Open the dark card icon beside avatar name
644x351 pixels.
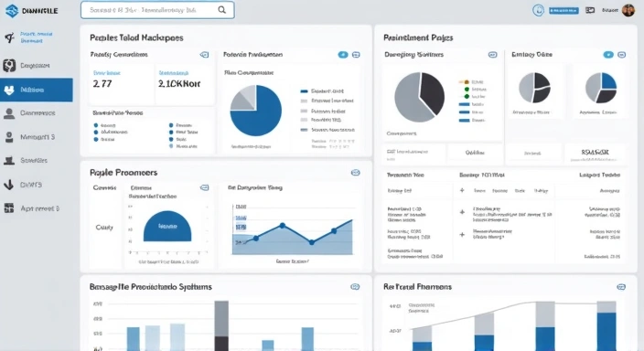tap(590, 10)
